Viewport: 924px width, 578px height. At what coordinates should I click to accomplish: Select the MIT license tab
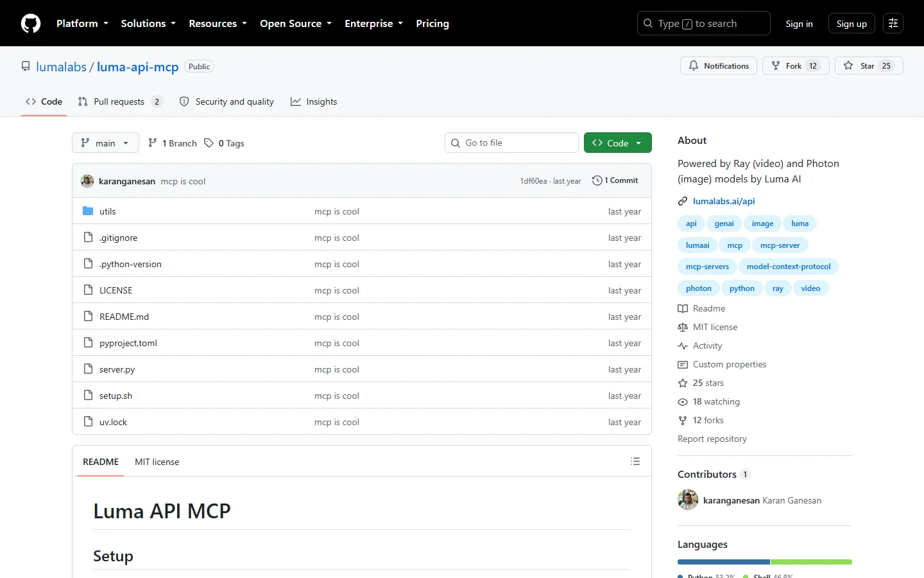(157, 462)
